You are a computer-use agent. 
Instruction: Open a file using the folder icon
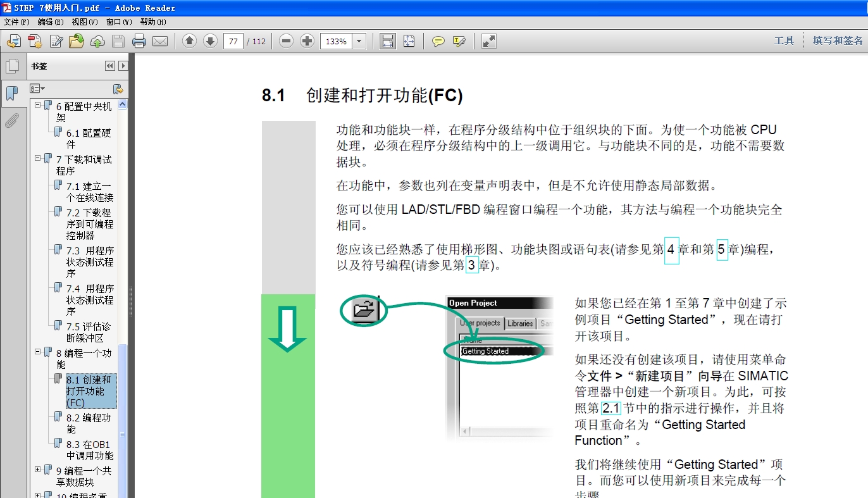(x=77, y=41)
